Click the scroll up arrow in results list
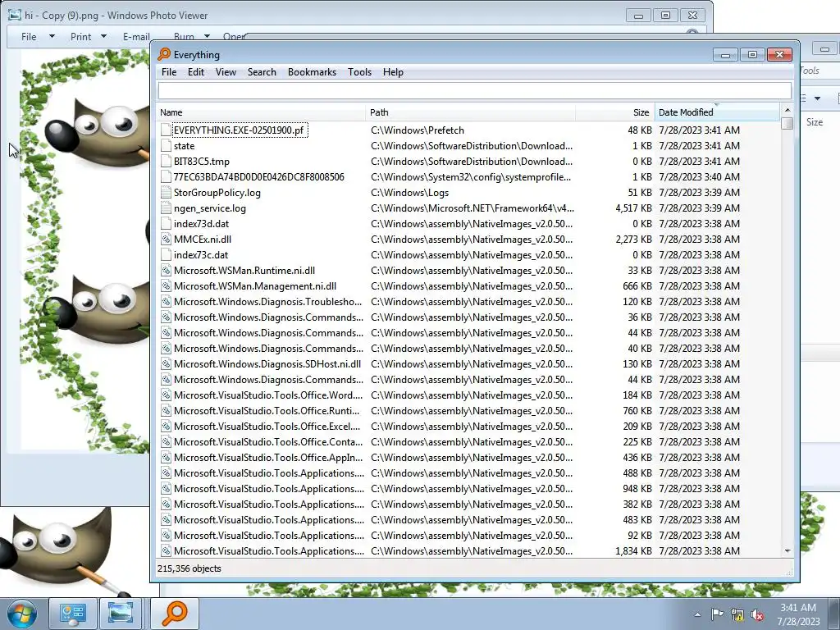 [787, 110]
